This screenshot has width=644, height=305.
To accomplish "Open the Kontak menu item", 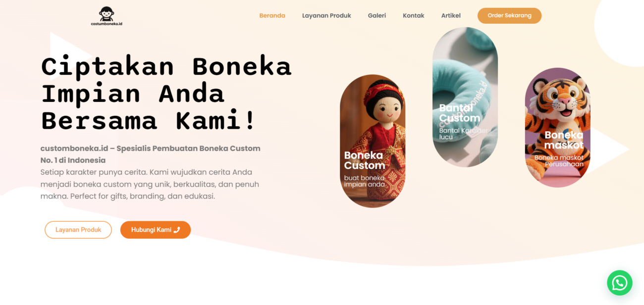I will (413, 15).
